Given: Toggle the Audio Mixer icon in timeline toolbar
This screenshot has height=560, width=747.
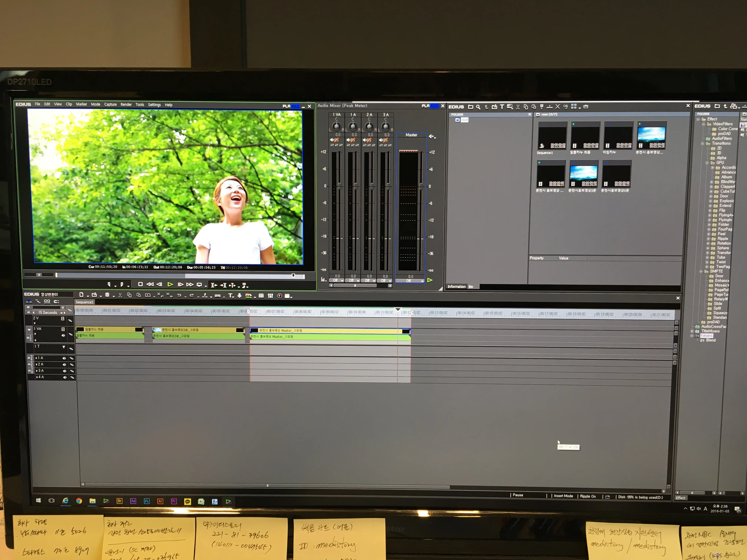Looking at the screenshot, I should click(270, 296).
